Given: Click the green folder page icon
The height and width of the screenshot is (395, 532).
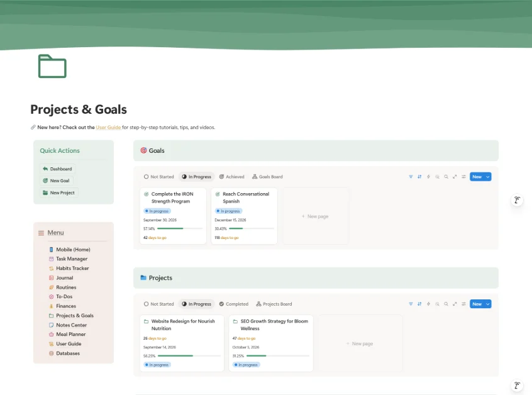Looking at the screenshot, I should [52, 66].
